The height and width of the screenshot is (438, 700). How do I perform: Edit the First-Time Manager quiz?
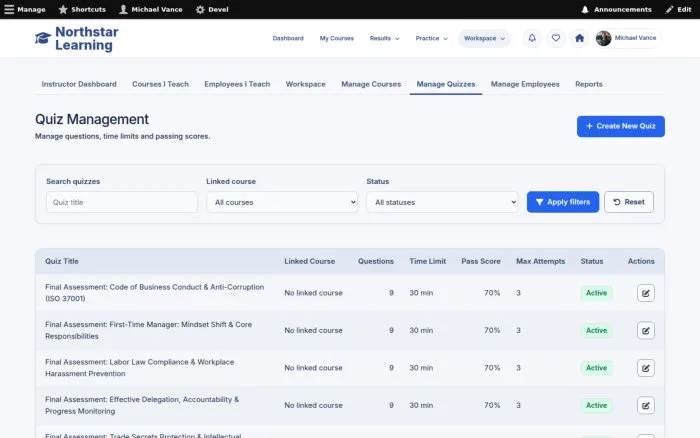[646, 330]
